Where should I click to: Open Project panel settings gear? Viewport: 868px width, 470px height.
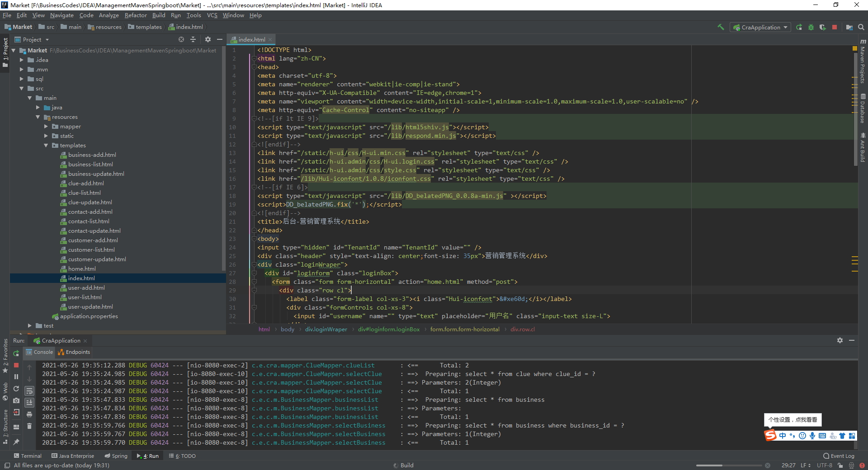click(x=208, y=39)
